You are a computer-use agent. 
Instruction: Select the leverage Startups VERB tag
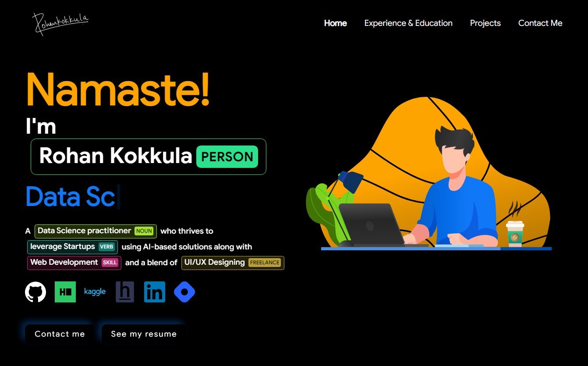click(72, 247)
